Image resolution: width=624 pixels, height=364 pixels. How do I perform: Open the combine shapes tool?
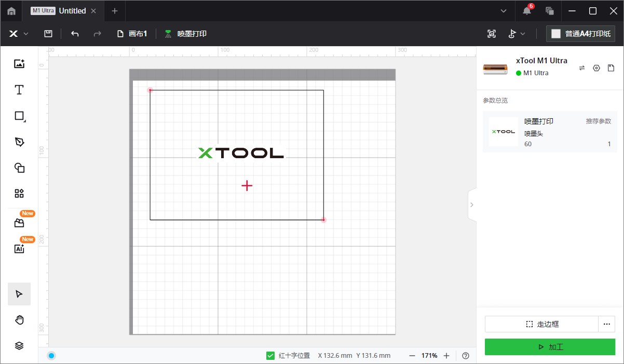(19, 167)
